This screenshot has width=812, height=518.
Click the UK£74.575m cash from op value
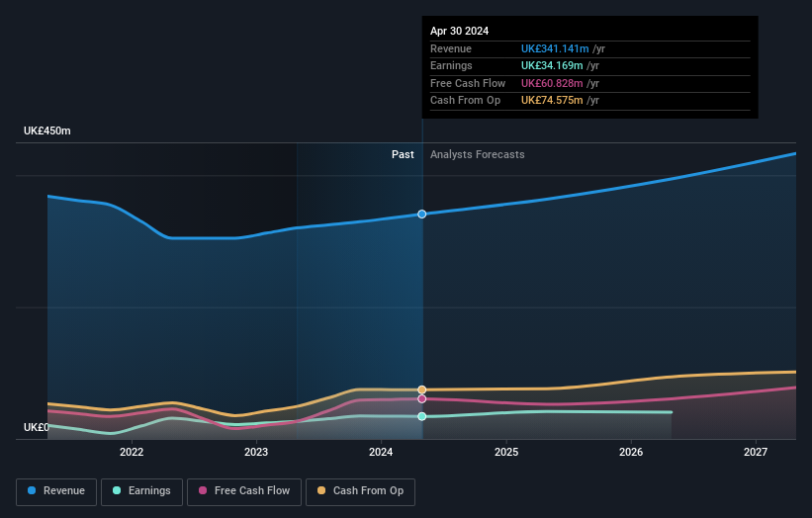pyautogui.click(x=552, y=101)
